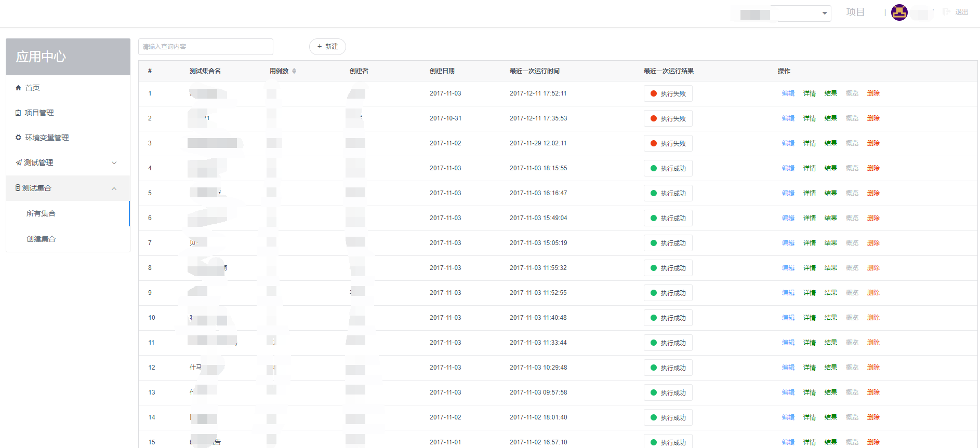
Task: Expand the 测试管理 submenu chevron
Action: (x=114, y=162)
